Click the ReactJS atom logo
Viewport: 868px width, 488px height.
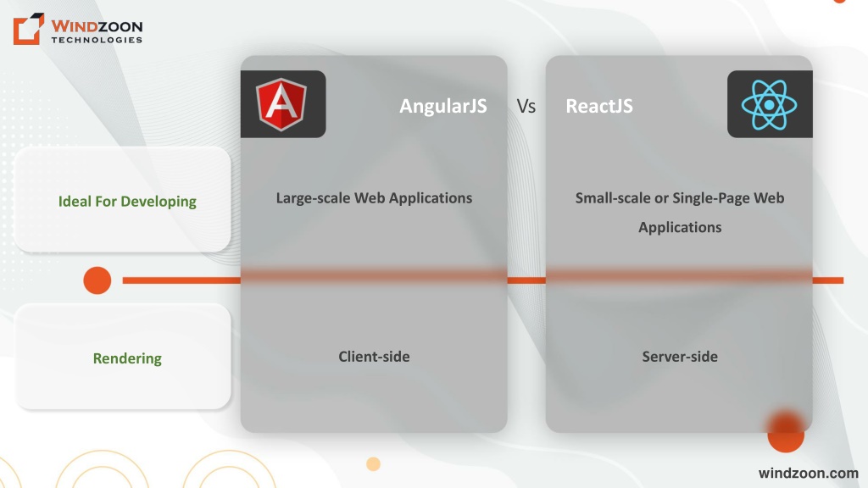770,104
